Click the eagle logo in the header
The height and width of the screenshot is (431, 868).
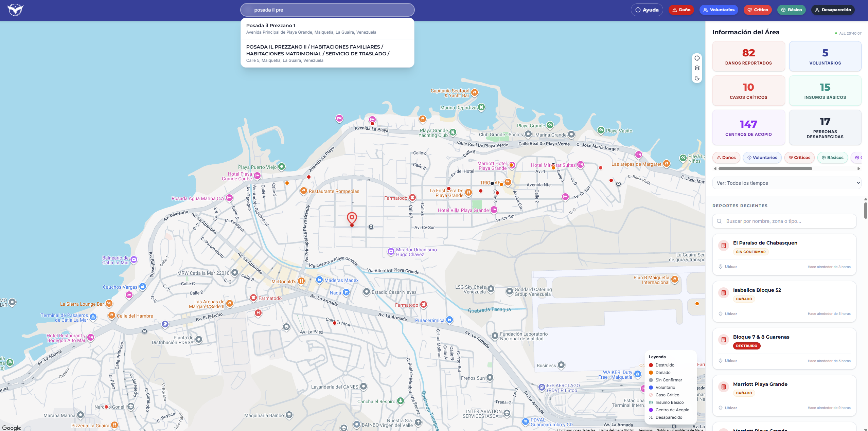coord(15,10)
